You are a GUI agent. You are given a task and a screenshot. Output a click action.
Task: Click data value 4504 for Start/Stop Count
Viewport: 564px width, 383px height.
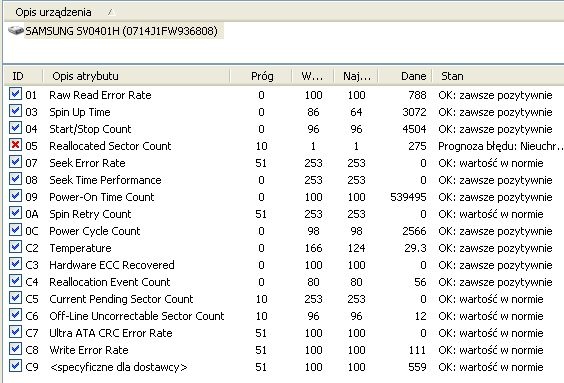[414, 129]
